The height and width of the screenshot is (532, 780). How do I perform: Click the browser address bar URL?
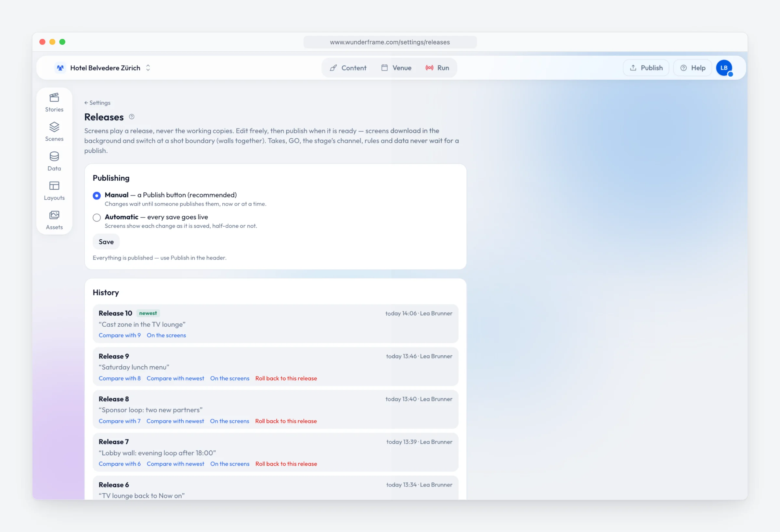click(x=390, y=42)
